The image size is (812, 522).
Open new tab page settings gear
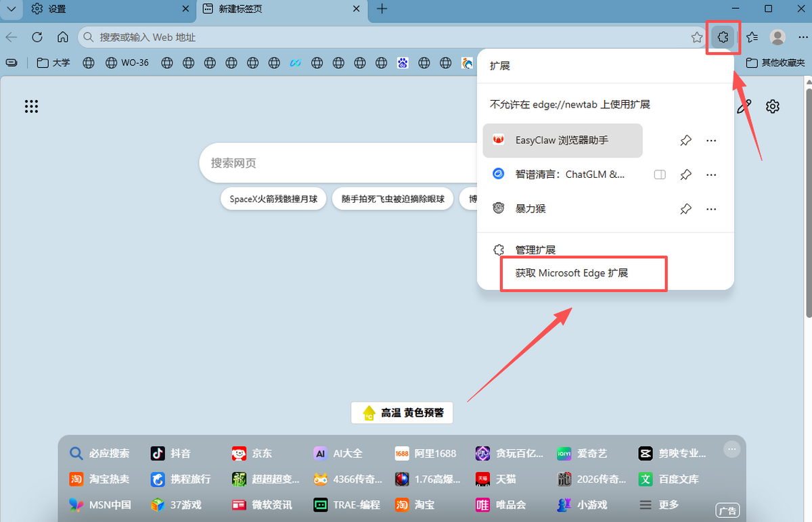773,106
